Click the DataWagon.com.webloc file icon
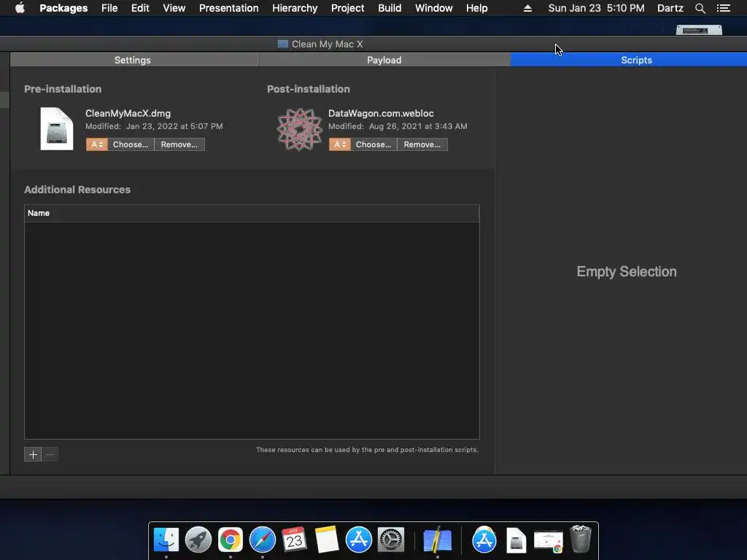 tap(300, 129)
